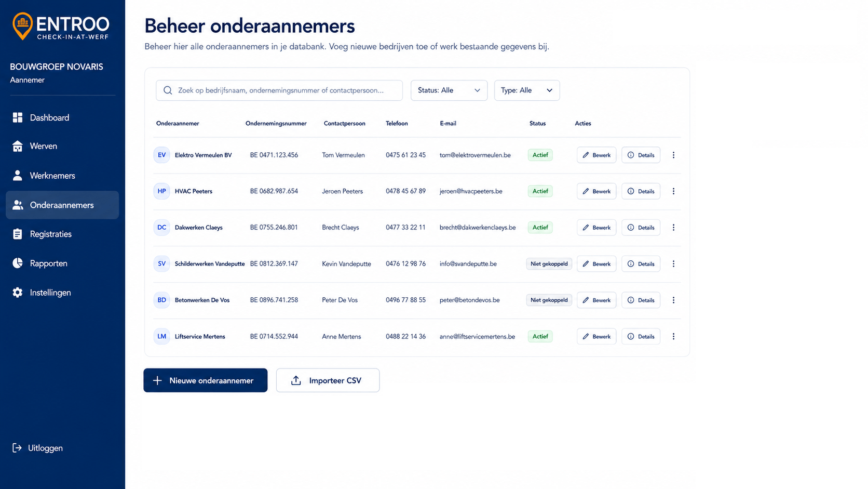Go to Werven in the sidebar
The height and width of the screenshot is (489, 868).
(x=62, y=146)
